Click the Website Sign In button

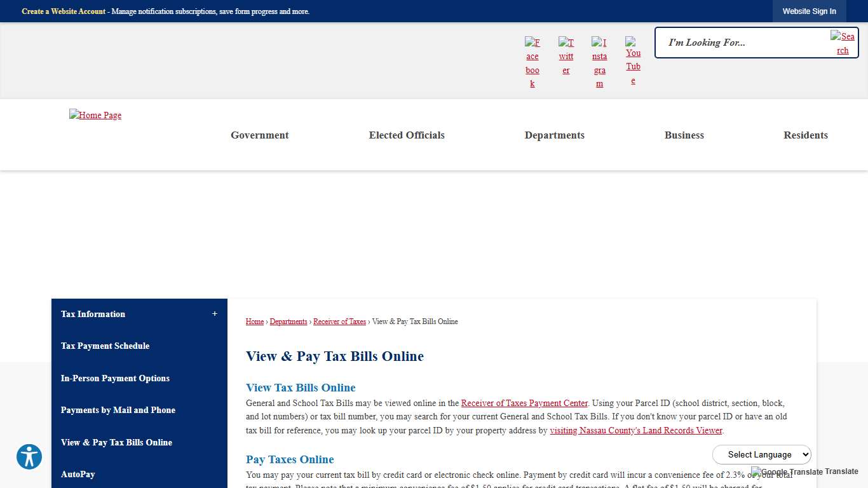pyautogui.click(x=809, y=11)
